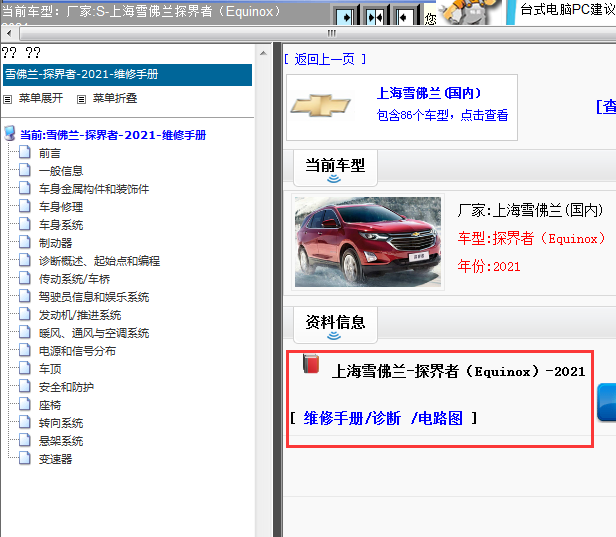Open 车身修理 tree item

(x=61, y=207)
